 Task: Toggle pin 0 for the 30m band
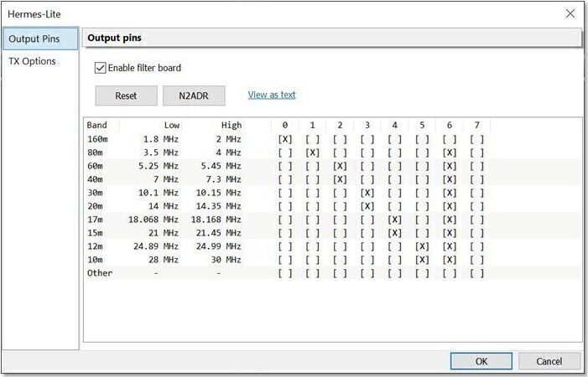285,193
